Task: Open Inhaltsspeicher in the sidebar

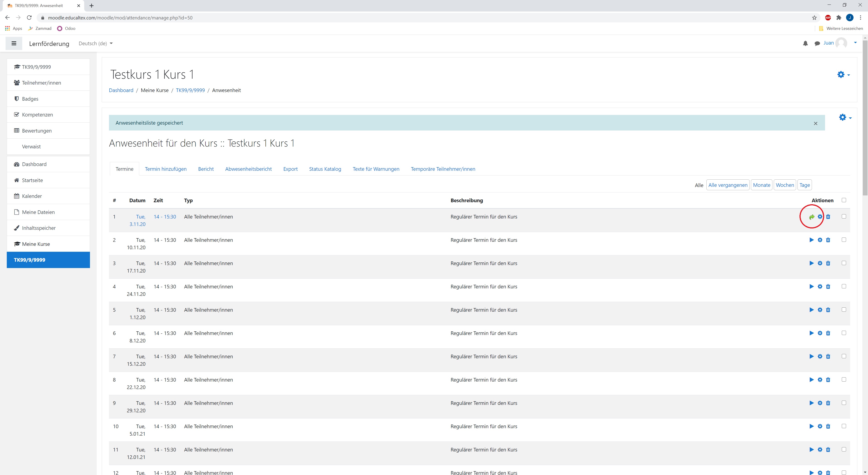Action: [48, 228]
